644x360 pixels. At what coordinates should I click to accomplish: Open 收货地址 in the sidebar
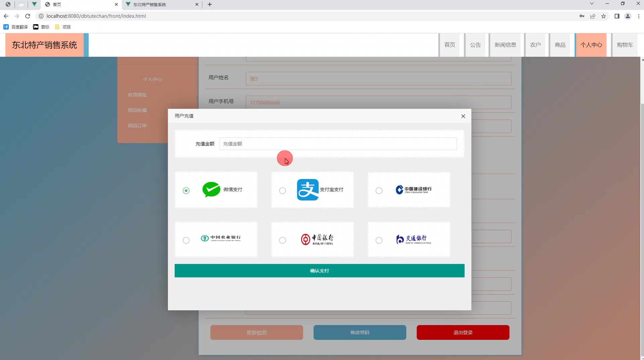137,95
